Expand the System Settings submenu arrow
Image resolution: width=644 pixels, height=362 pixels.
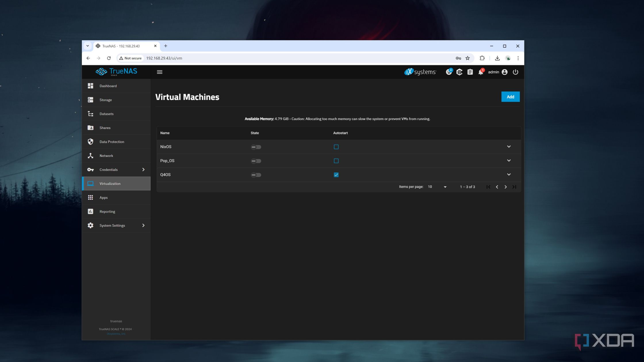click(x=143, y=226)
